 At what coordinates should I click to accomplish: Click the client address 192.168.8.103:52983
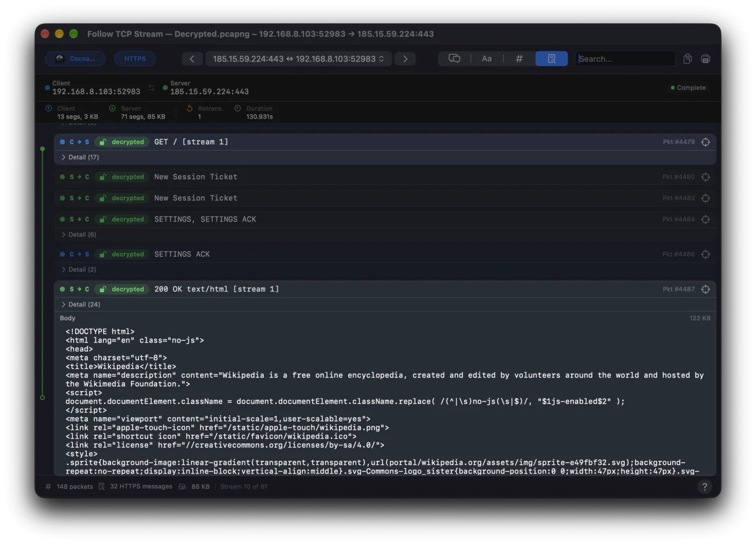[x=96, y=91]
